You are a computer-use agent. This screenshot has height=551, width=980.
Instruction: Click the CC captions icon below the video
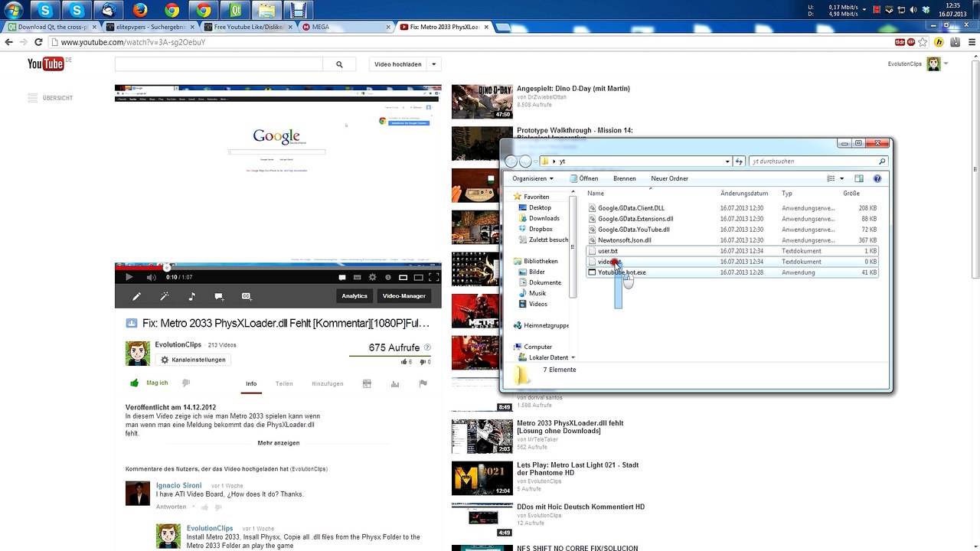point(246,296)
